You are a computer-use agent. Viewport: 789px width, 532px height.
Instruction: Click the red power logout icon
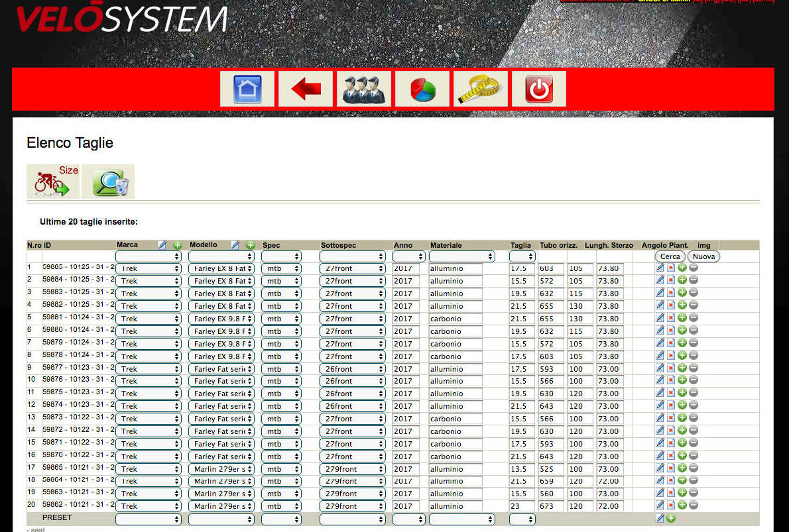(x=539, y=89)
